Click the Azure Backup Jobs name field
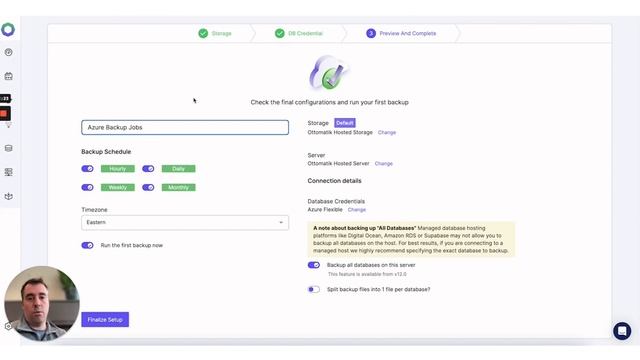The width and height of the screenshot is (640, 360). (x=185, y=127)
